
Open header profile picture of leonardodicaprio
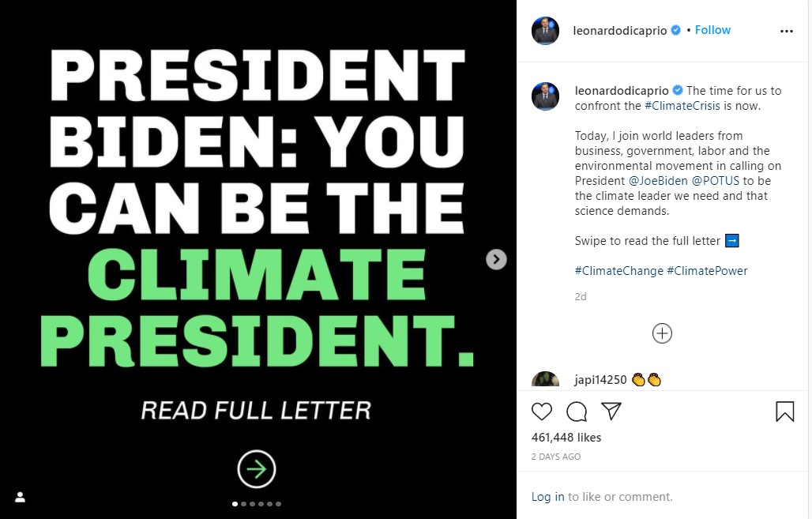tap(545, 31)
